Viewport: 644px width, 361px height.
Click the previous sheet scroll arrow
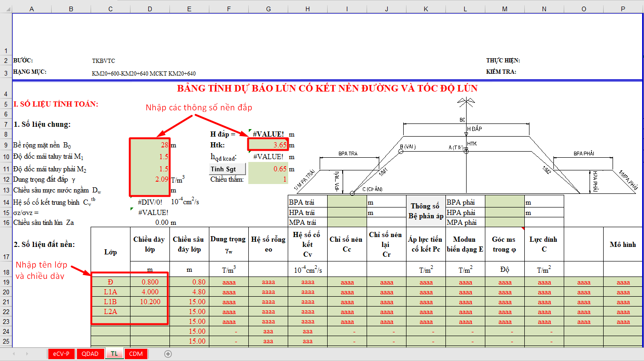click(x=14, y=354)
